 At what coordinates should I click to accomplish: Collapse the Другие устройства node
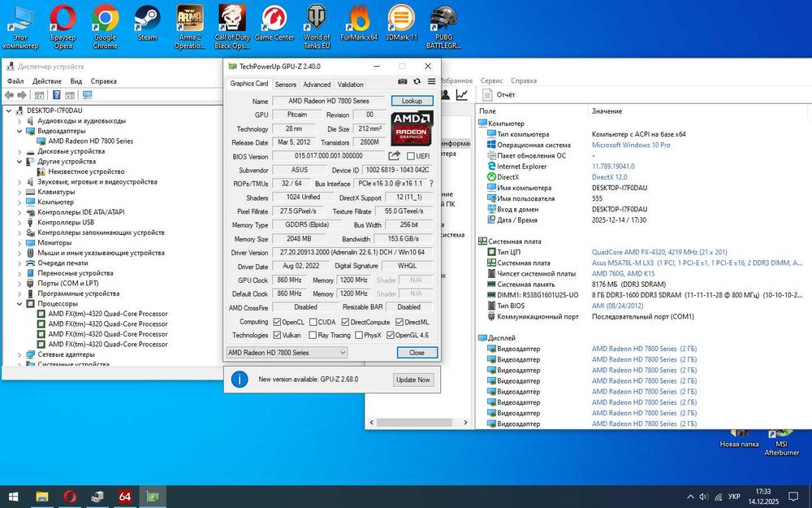coord(19,162)
